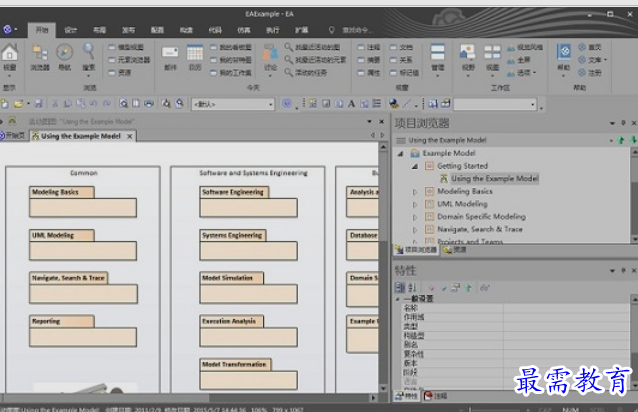This screenshot has height=412, width=638.
Task: Click the 视觉风格 visual style icon
Action: (x=511, y=48)
